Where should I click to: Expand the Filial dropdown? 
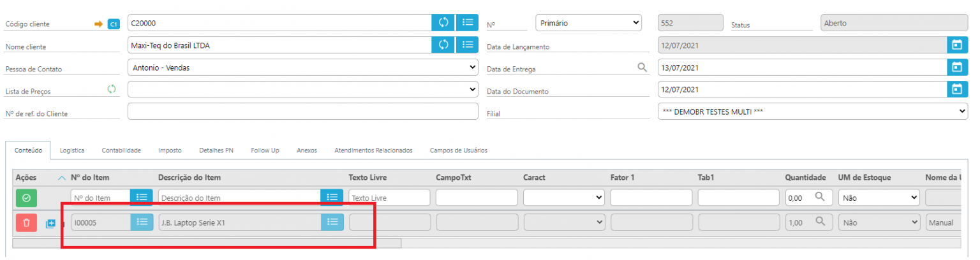pyautogui.click(x=812, y=112)
